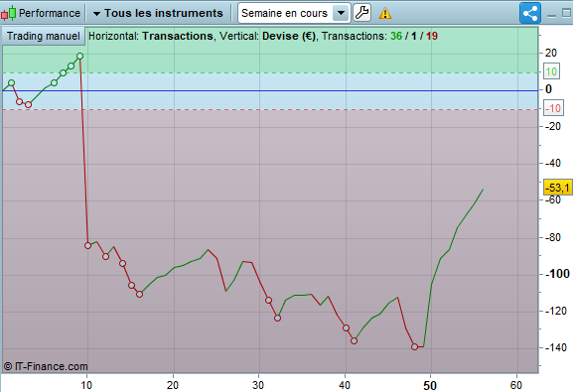Click the Devise (€) vertical axis label
Screen dimensions: 573x392
(x=289, y=36)
